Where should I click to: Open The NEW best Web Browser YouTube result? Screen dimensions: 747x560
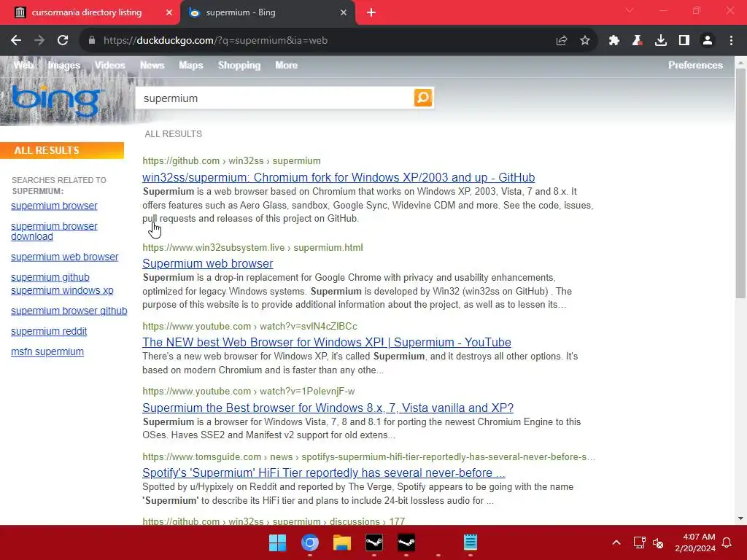[x=326, y=343]
